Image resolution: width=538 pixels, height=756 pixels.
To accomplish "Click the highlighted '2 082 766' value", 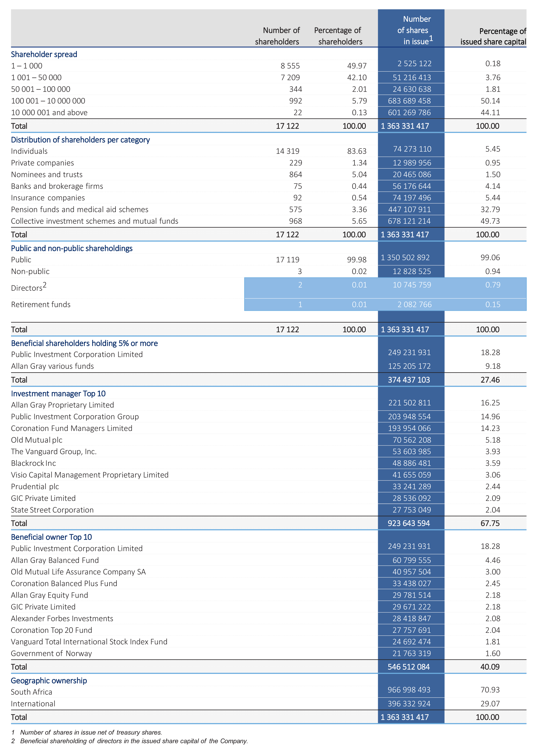I will pyautogui.click(x=414, y=305).
